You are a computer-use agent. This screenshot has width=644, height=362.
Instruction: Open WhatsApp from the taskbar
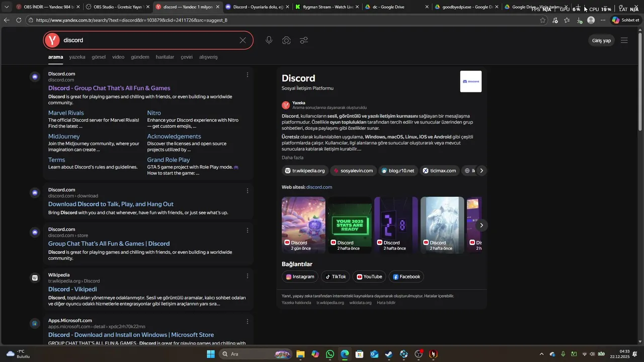tap(330, 354)
